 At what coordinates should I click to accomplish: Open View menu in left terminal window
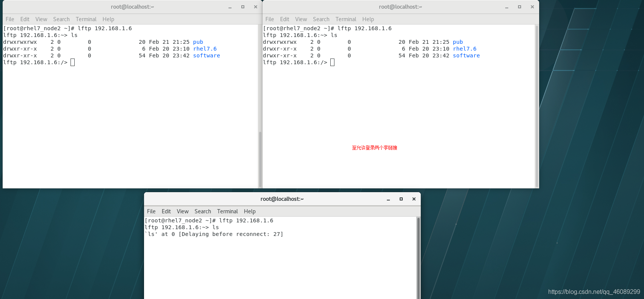[41, 19]
